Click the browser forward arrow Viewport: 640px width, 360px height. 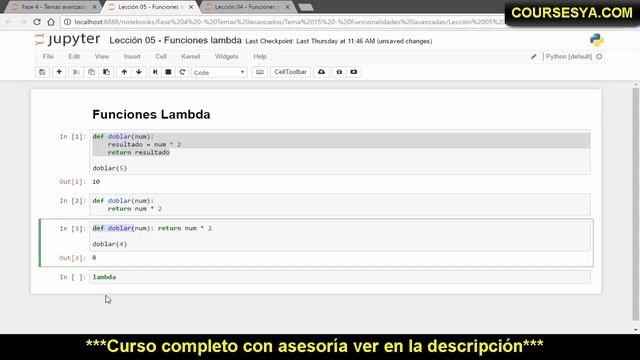pyautogui.click(x=23, y=22)
